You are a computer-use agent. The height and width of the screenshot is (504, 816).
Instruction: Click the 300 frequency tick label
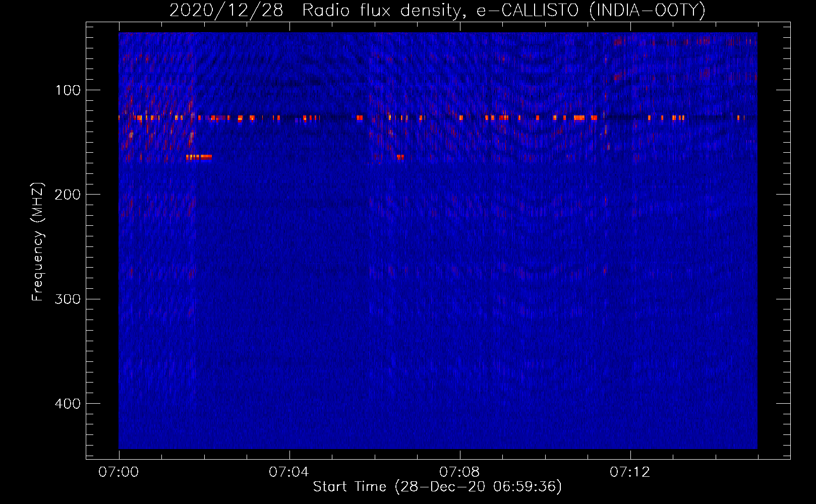click(x=68, y=299)
